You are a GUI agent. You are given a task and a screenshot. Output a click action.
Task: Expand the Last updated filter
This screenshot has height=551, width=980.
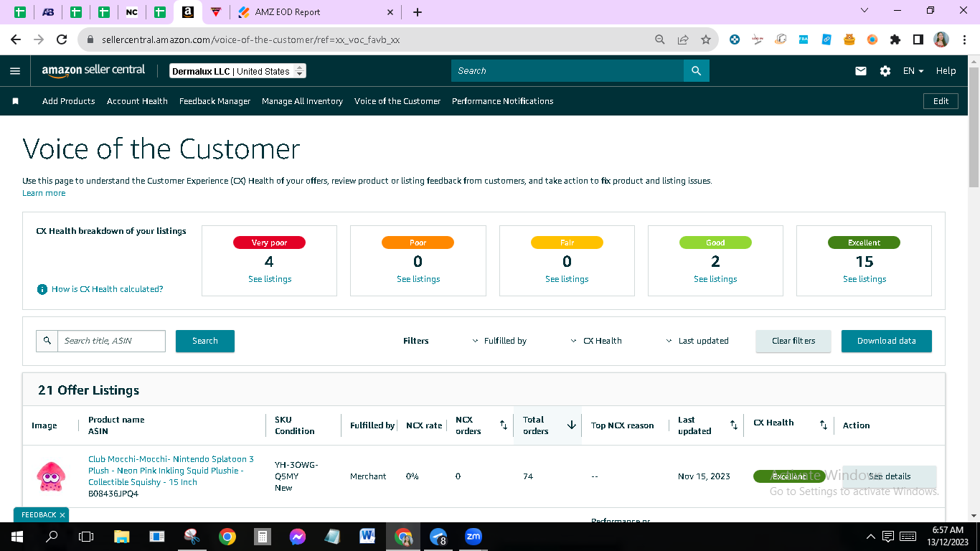coord(697,341)
